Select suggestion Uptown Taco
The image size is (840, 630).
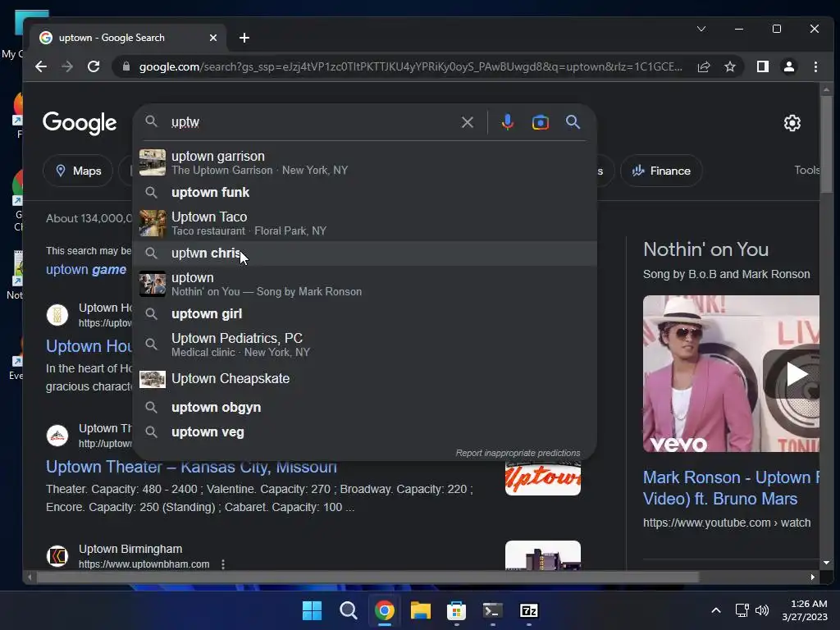point(365,223)
